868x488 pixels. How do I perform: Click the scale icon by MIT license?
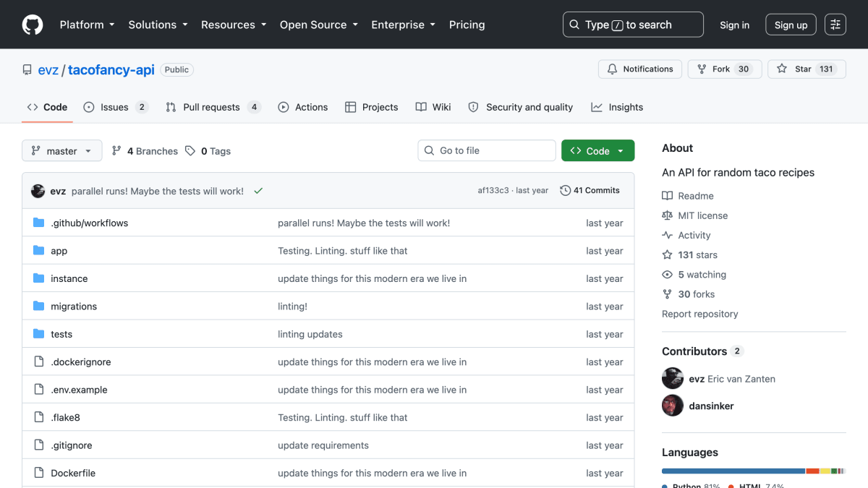coord(667,215)
